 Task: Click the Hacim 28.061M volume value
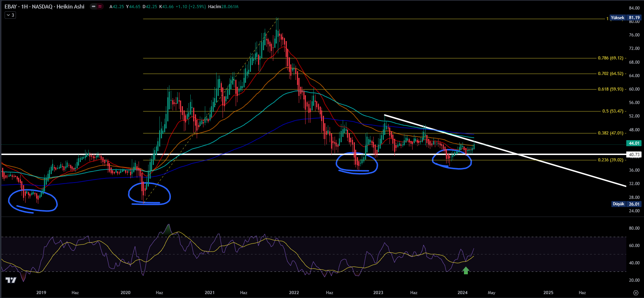tap(223, 7)
